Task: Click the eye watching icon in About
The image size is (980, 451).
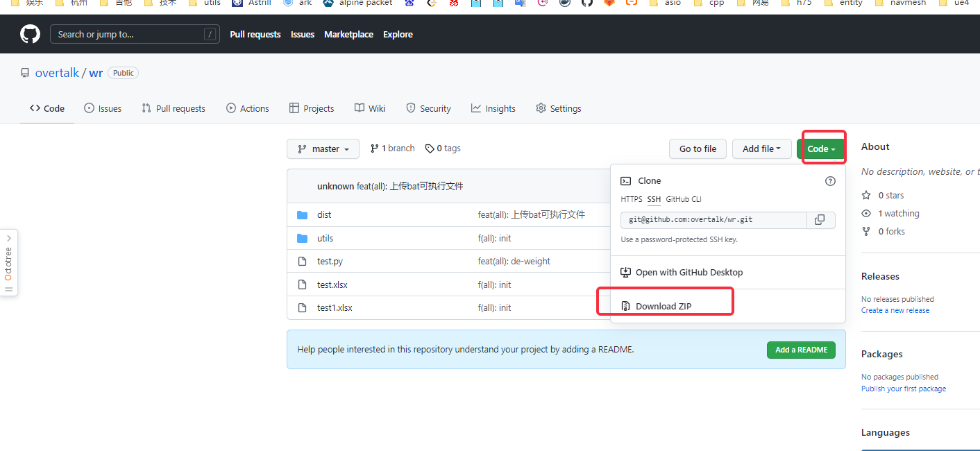Action: [866, 213]
